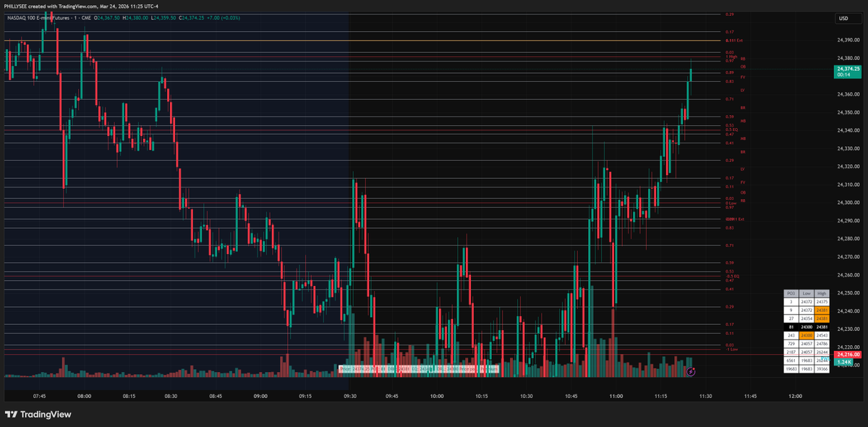
Task: Click the 24,260.00 price axis label
Action: [847, 275]
